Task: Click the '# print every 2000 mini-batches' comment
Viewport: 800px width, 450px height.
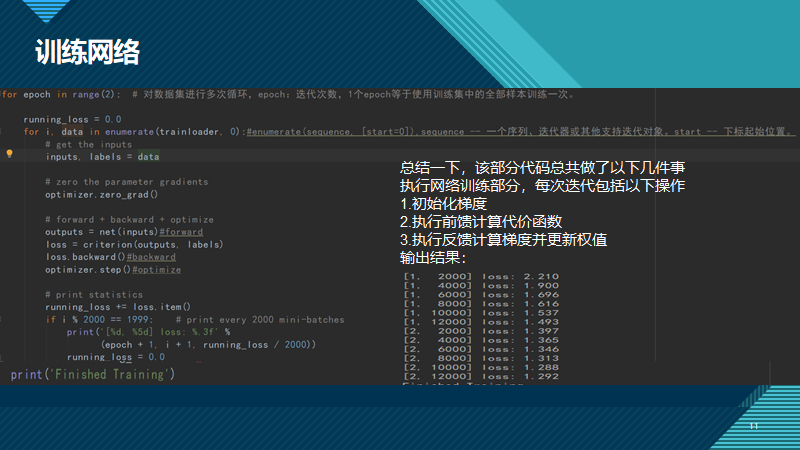Action: 260,319
